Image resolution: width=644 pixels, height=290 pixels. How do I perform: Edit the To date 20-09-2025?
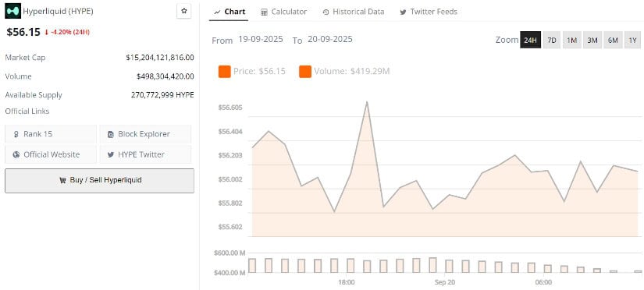tap(329, 40)
